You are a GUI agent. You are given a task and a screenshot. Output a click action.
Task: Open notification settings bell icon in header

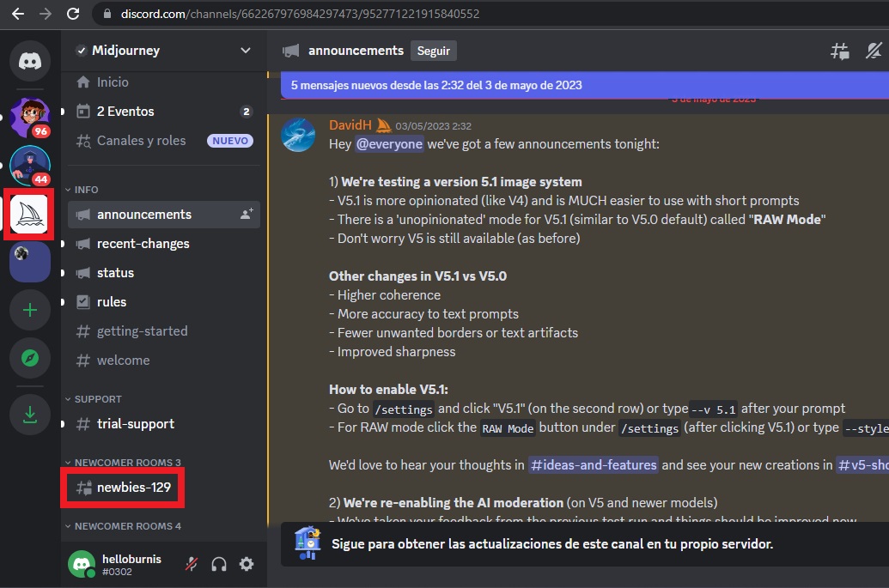point(874,51)
